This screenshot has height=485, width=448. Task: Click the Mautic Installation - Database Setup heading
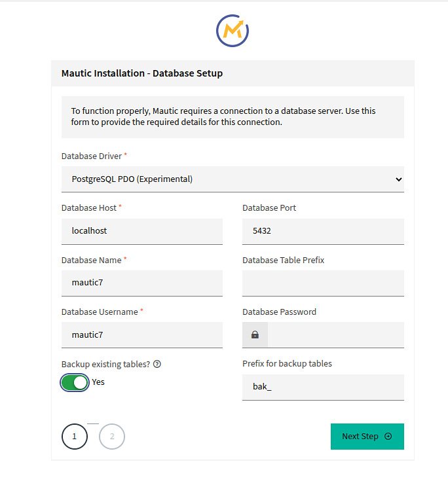pos(142,73)
